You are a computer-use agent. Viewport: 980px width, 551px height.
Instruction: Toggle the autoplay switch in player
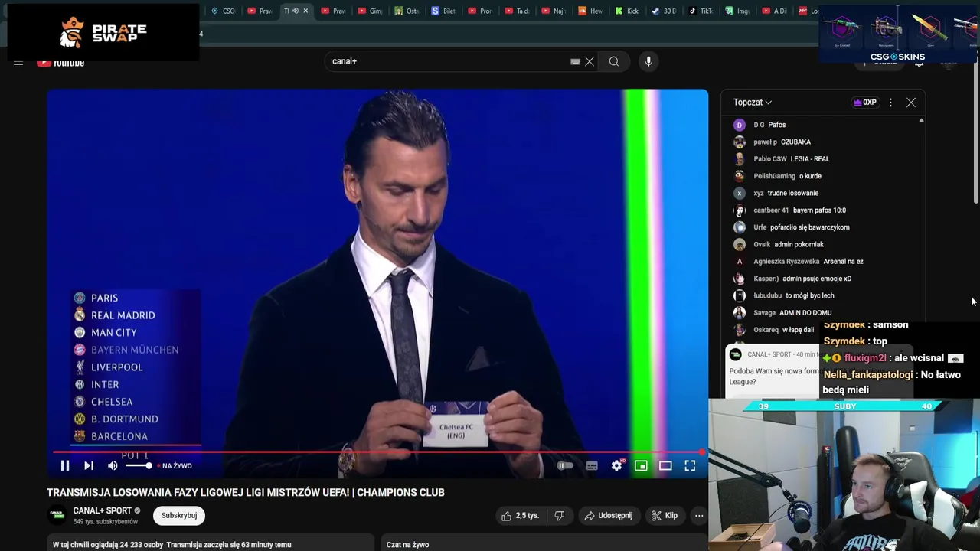[564, 465]
